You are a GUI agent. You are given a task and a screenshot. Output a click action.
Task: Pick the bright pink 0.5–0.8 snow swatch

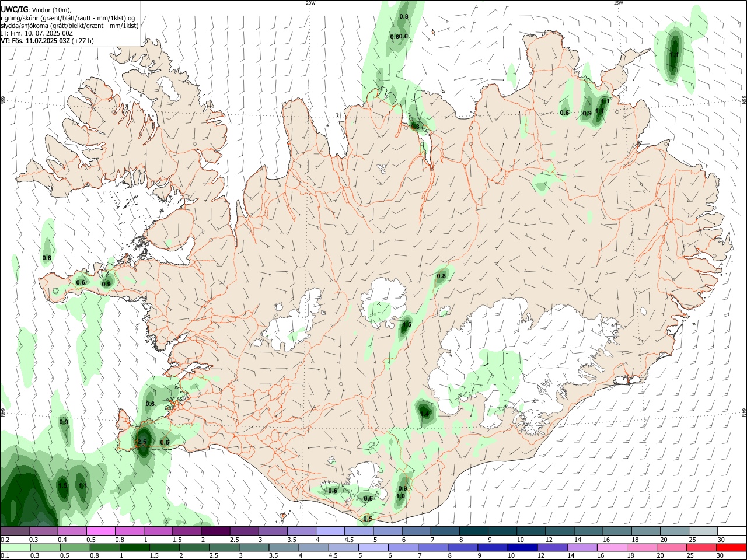(x=100, y=531)
